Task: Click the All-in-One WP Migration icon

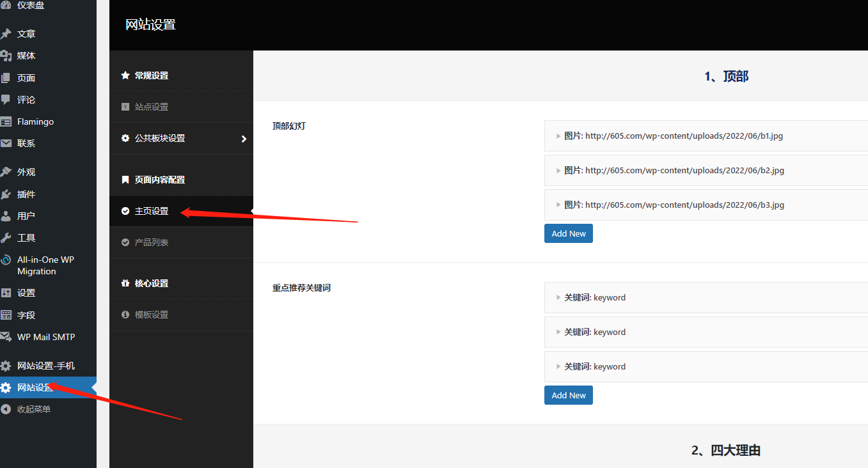Action: pyautogui.click(x=6, y=260)
